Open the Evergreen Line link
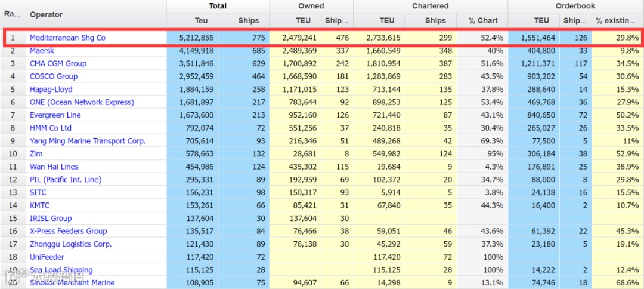 click(x=55, y=115)
